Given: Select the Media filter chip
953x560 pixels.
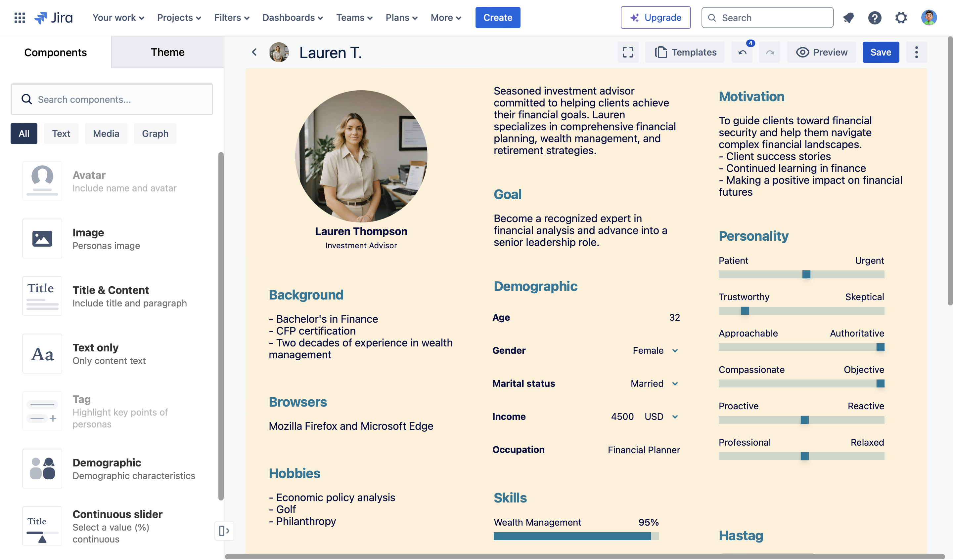Looking at the screenshot, I should pos(106,133).
